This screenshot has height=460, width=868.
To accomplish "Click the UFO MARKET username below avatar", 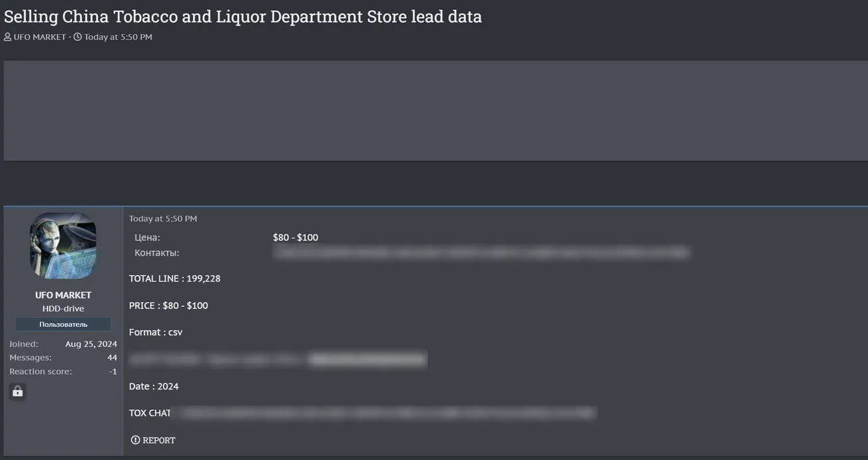I will tap(63, 295).
